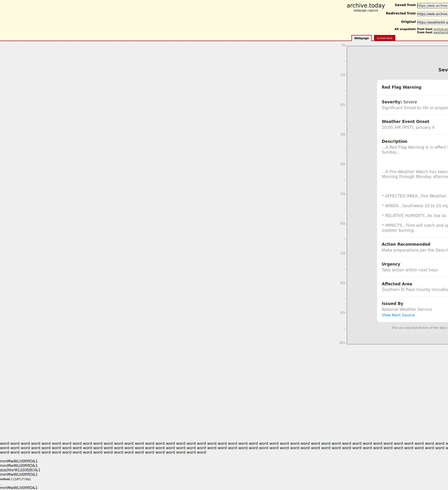This screenshot has width=448, height=490.
Task: Focus the Saved from URL field
Action: coord(432,6)
